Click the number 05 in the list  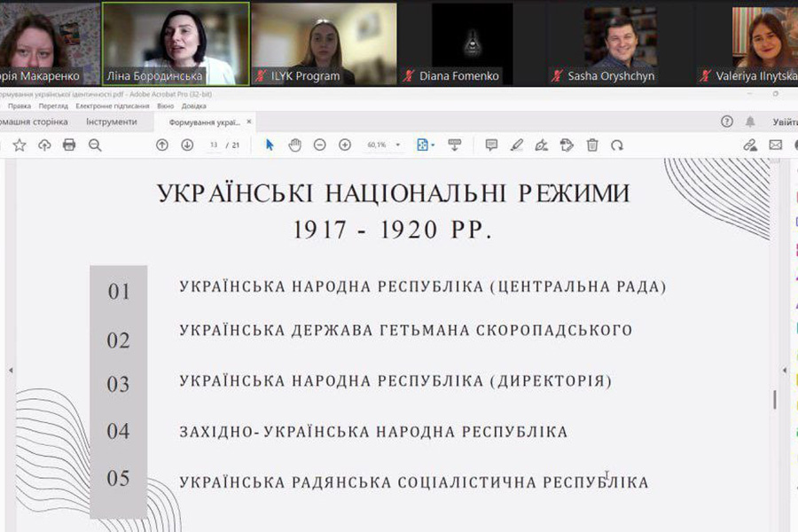118,478
